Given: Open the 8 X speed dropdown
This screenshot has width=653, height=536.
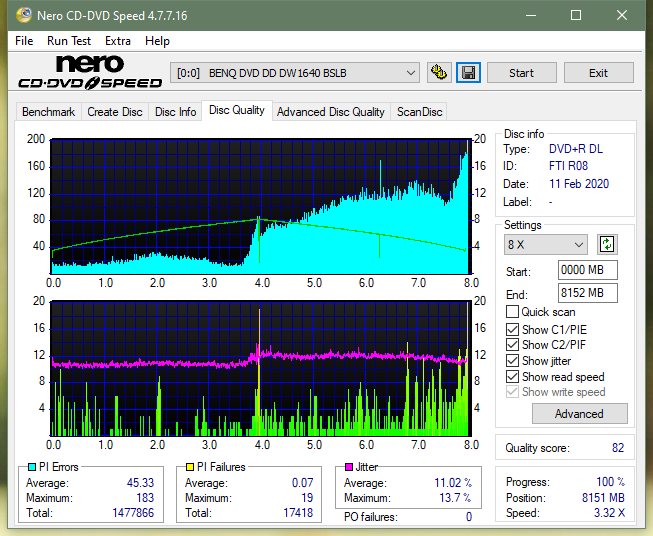Looking at the screenshot, I should [546, 244].
